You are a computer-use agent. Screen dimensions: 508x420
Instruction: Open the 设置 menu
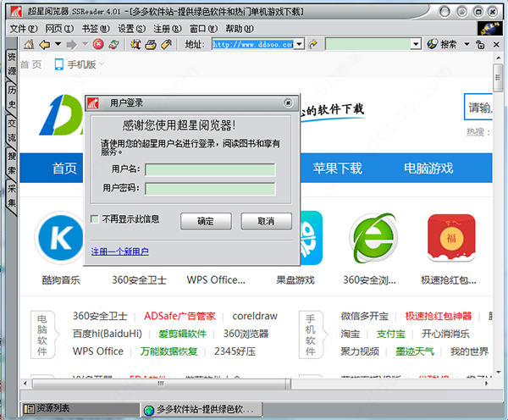(x=131, y=29)
